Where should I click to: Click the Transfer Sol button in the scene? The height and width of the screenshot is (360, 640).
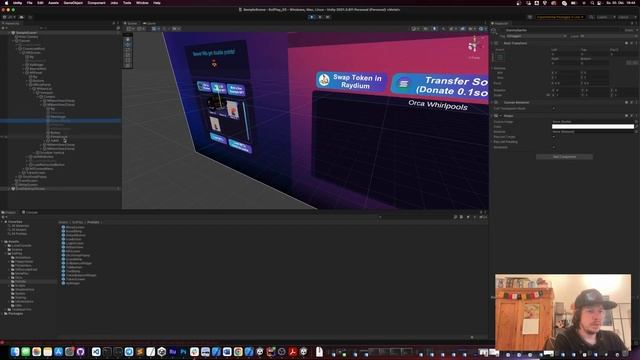(x=440, y=85)
